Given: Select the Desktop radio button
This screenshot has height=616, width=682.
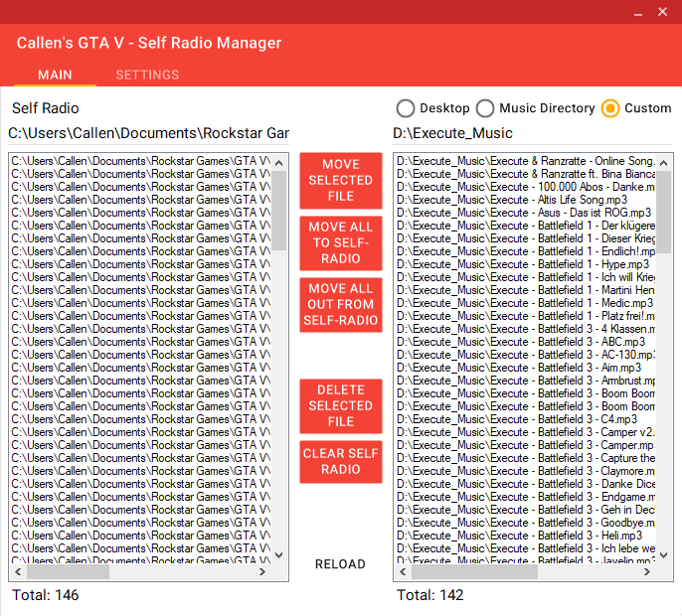Looking at the screenshot, I should pos(406,108).
